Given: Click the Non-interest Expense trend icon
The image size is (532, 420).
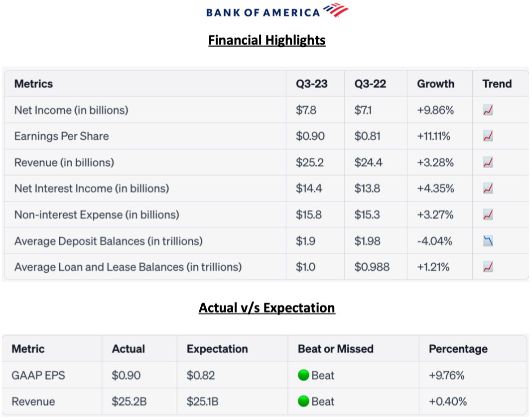Looking at the screenshot, I should point(488,215).
